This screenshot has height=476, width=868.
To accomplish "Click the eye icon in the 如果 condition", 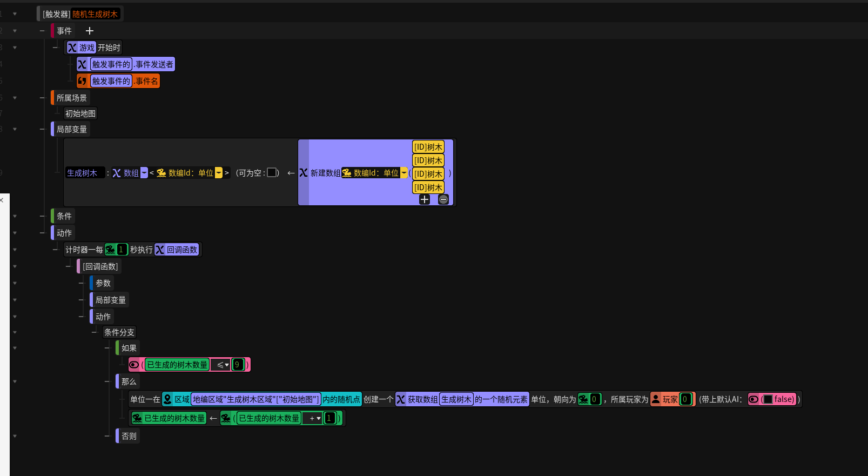I will point(134,365).
